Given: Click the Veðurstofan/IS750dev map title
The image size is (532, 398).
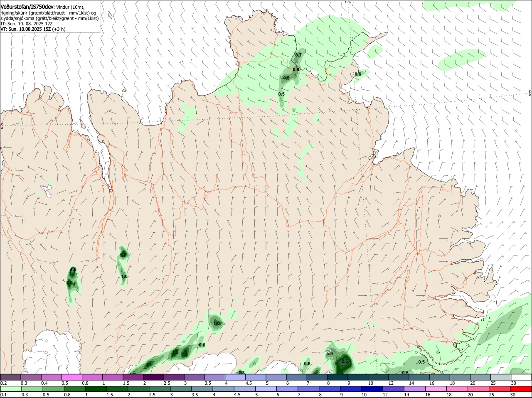Looking at the screenshot, I should click(x=27, y=7).
